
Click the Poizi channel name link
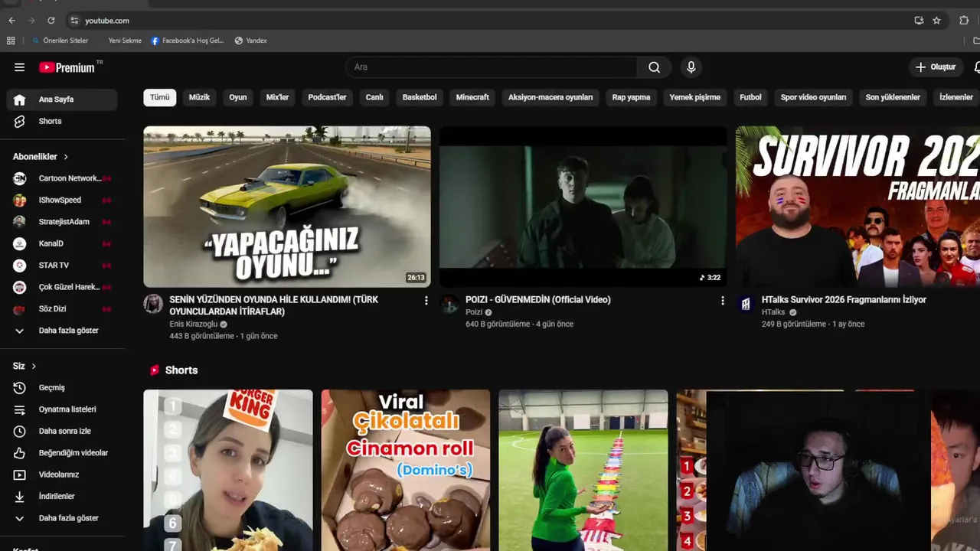click(x=474, y=312)
